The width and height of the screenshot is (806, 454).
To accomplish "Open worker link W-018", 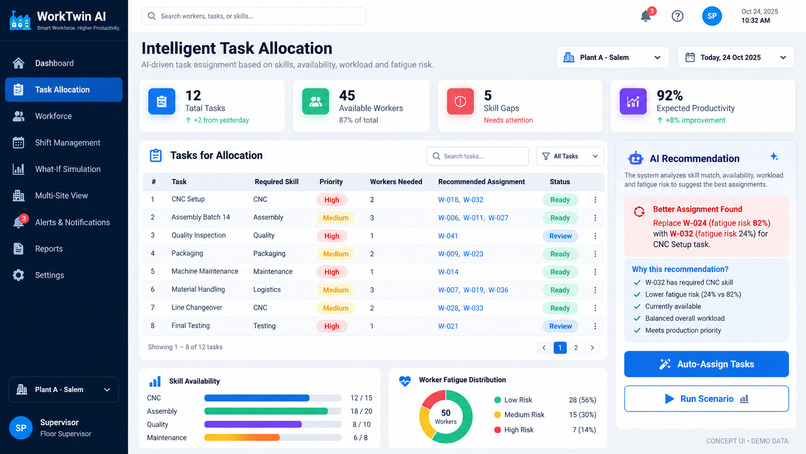I will (x=448, y=199).
